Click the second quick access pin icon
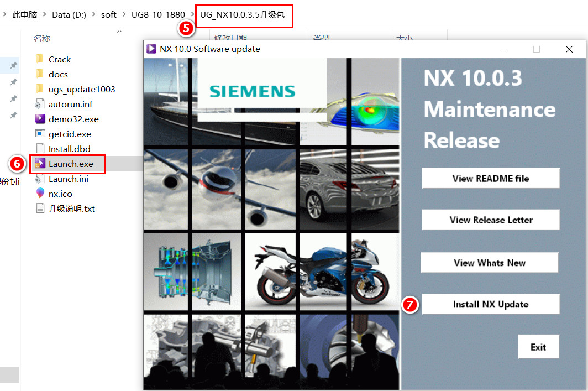This screenshot has width=588, height=391. 13,82
